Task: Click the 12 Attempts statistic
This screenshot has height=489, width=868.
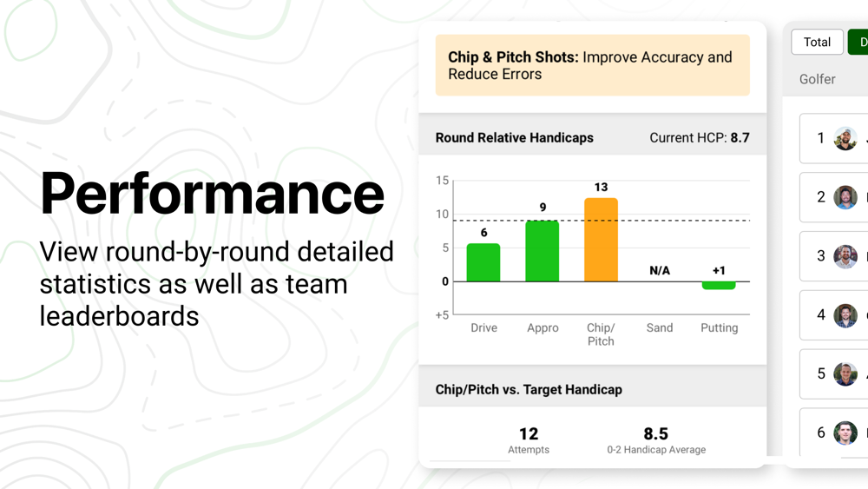Action: pyautogui.click(x=529, y=439)
